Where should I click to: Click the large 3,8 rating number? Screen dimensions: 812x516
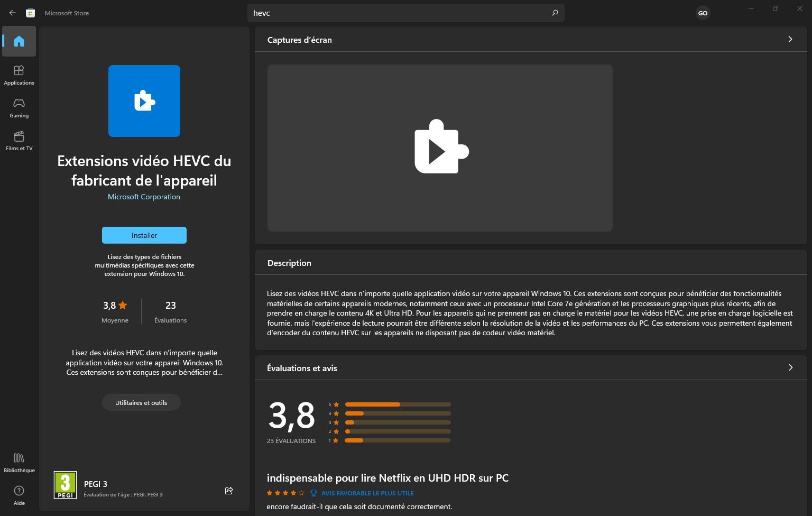[292, 416]
